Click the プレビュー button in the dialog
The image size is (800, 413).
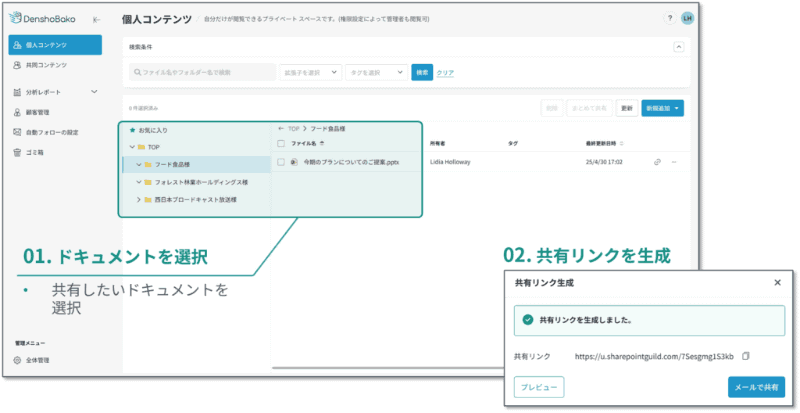(x=539, y=387)
